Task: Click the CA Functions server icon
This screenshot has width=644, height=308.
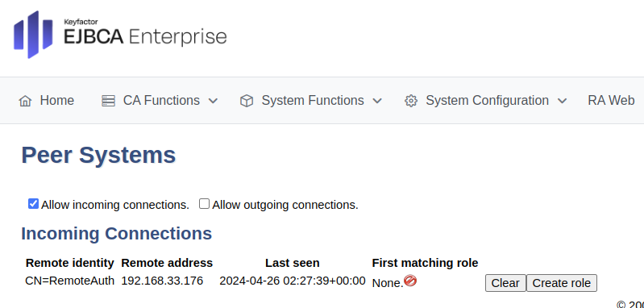Action: coord(109,101)
